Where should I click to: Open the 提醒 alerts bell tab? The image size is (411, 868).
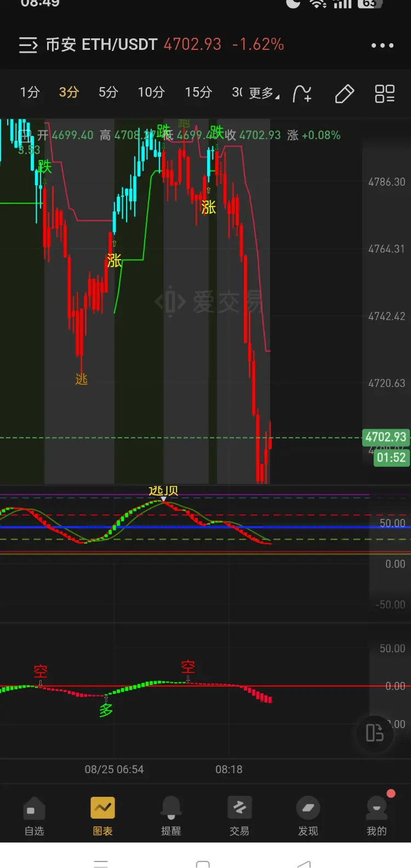click(171, 816)
